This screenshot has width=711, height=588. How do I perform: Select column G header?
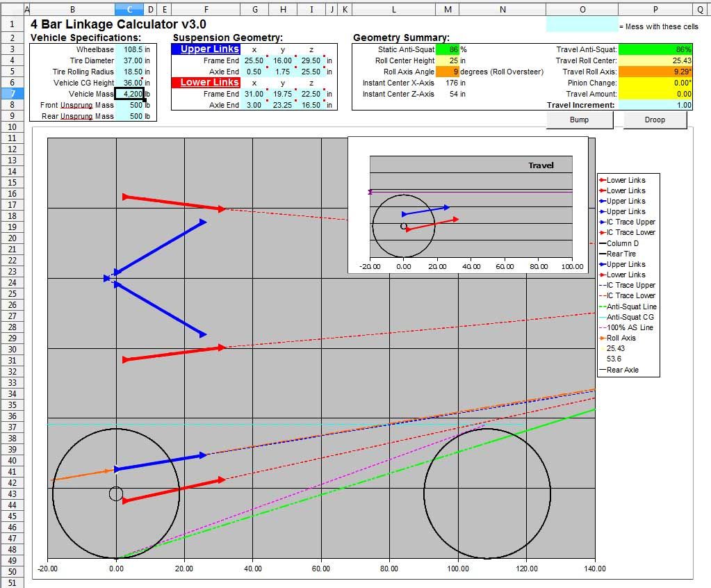tap(254, 9)
